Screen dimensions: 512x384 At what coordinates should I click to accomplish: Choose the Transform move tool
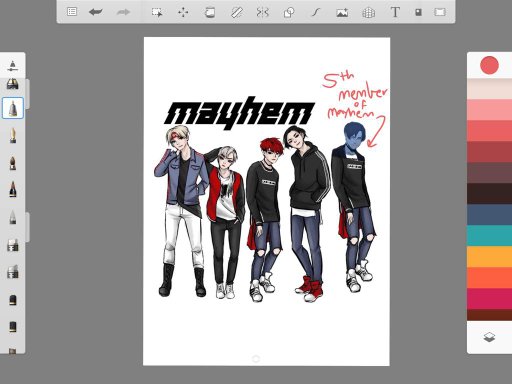pyautogui.click(x=183, y=13)
